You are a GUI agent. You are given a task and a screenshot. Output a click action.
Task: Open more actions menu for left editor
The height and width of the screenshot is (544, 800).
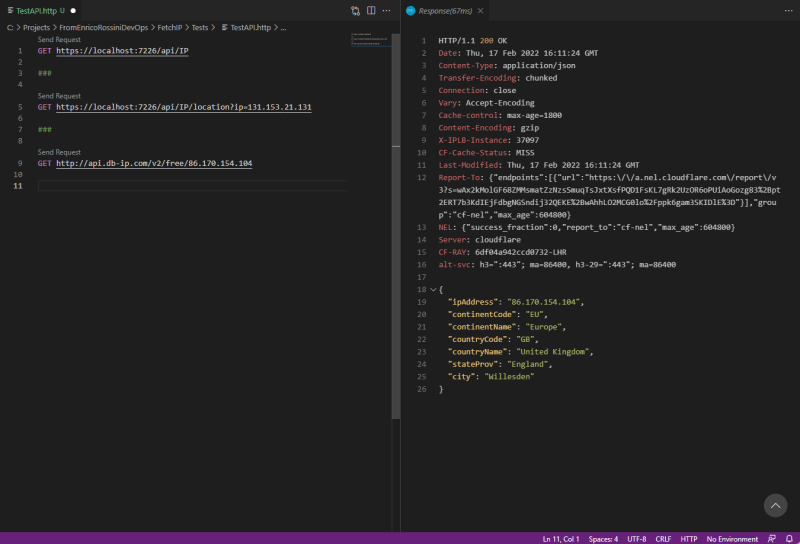pos(386,11)
